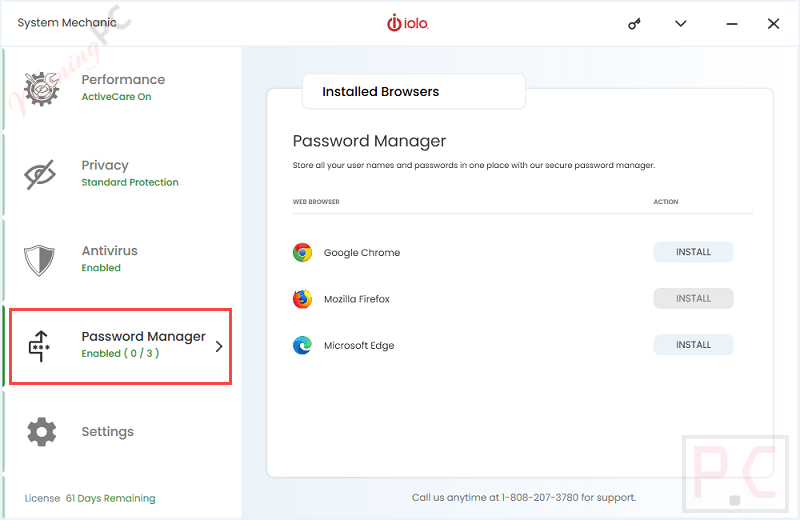Install extension for Google Chrome
The image size is (800, 520).
tap(693, 252)
